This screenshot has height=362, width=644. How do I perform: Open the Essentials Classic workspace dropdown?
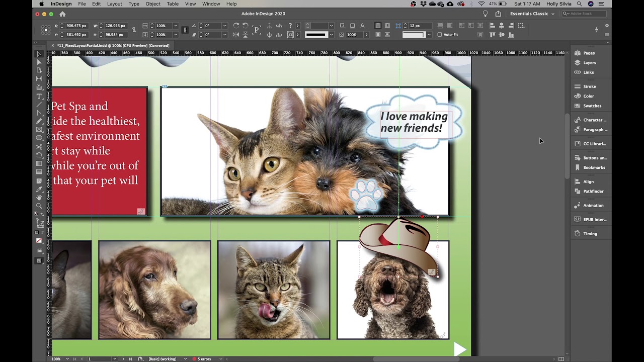(532, 14)
